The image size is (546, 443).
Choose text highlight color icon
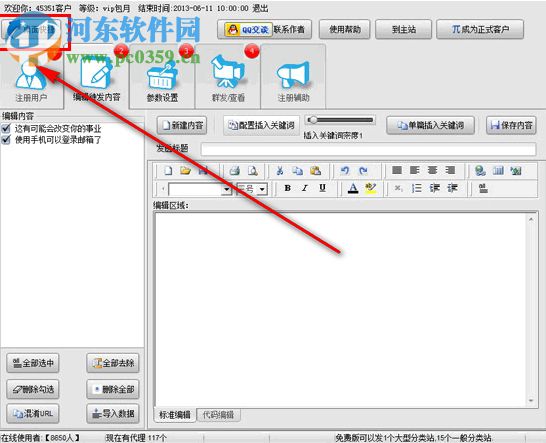[371, 188]
